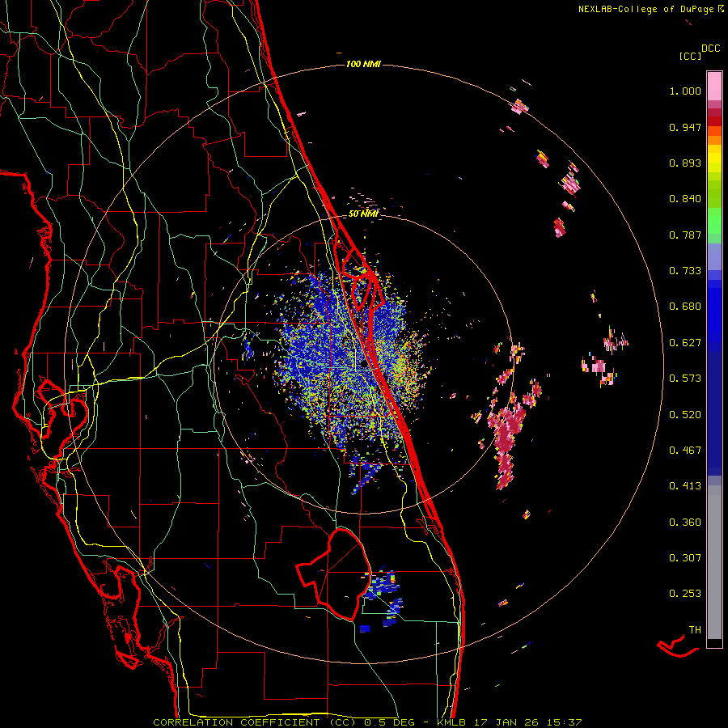This screenshot has height=728, width=728.
Task: Select the 0.893 scale value
Action: [x=685, y=163]
